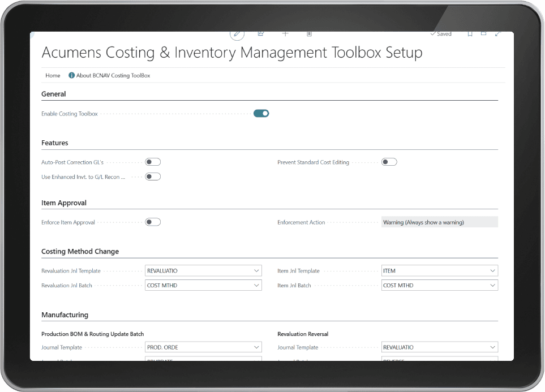Click the page title Acumens Costing Toolbox Setup
The height and width of the screenshot is (392, 545).
click(232, 53)
